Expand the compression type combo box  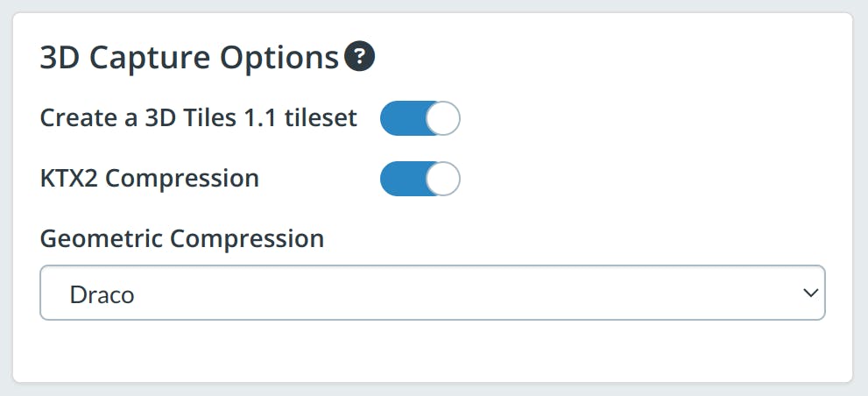[x=432, y=293]
